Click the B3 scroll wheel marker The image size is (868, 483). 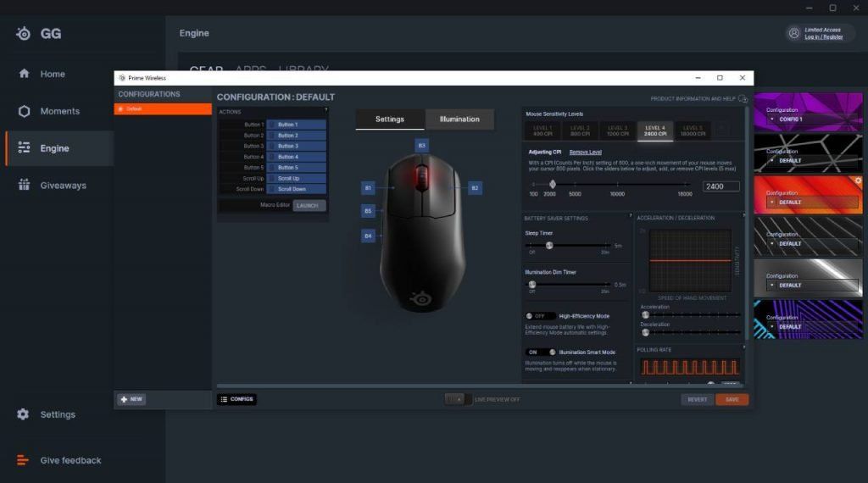[422, 146]
